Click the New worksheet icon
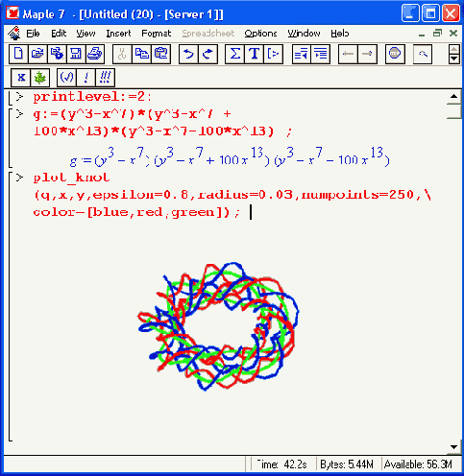 click(x=18, y=54)
